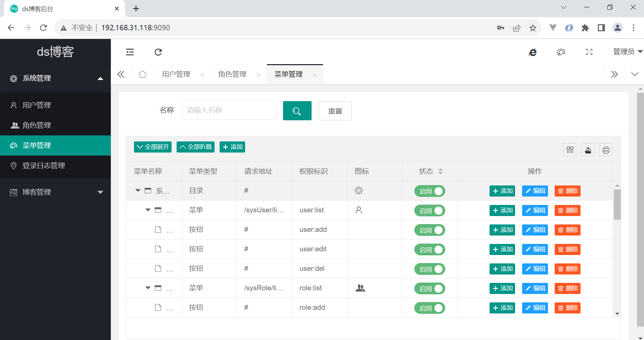Click the 全部展开 button

click(153, 147)
